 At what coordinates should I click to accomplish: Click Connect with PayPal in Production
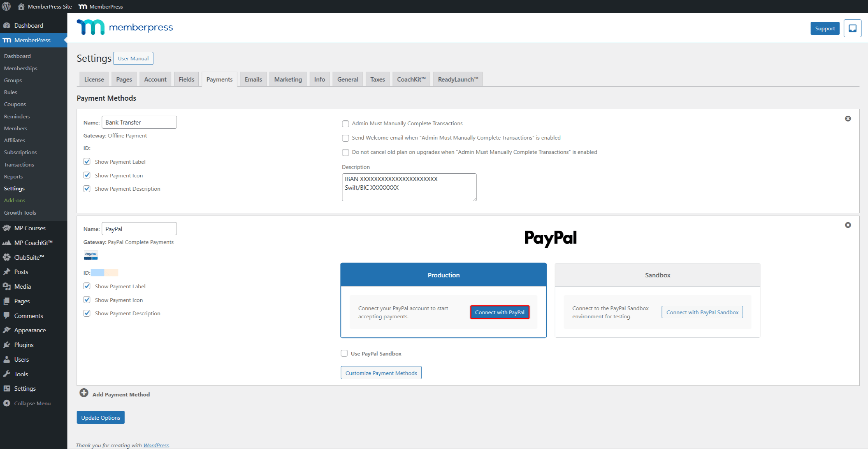point(500,312)
